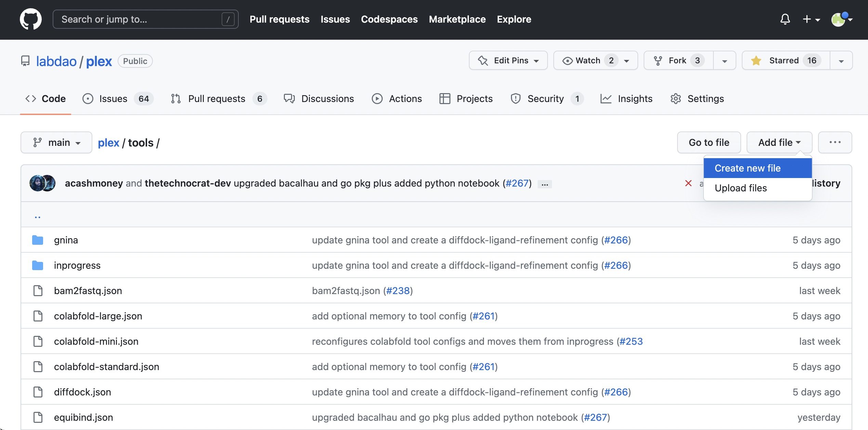This screenshot has width=868, height=430.
Task: Toggle the Add file dropdown
Action: pos(779,142)
